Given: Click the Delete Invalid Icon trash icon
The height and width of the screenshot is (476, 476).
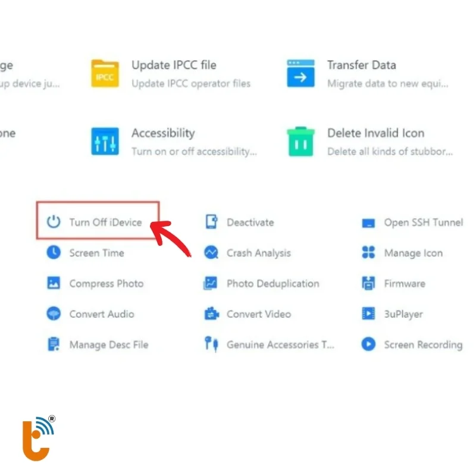Looking at the screenshot, I should pyautogui.click(x=300, y=142).
